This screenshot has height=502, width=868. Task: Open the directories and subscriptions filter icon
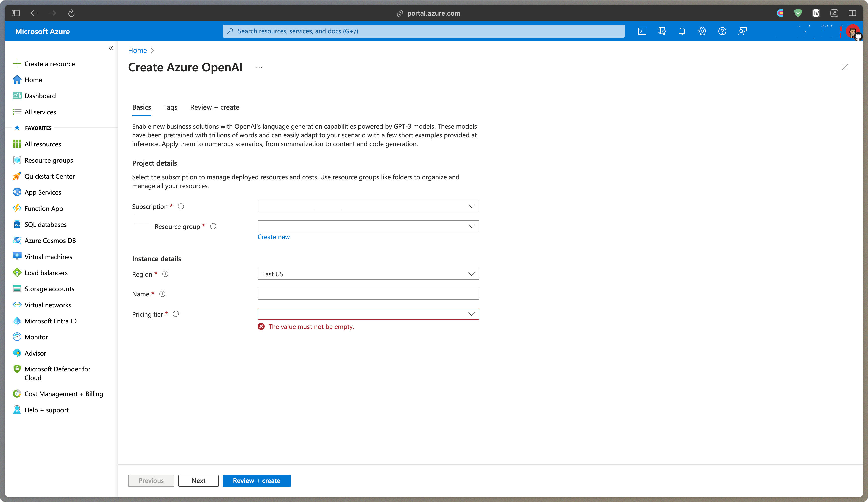662,31
